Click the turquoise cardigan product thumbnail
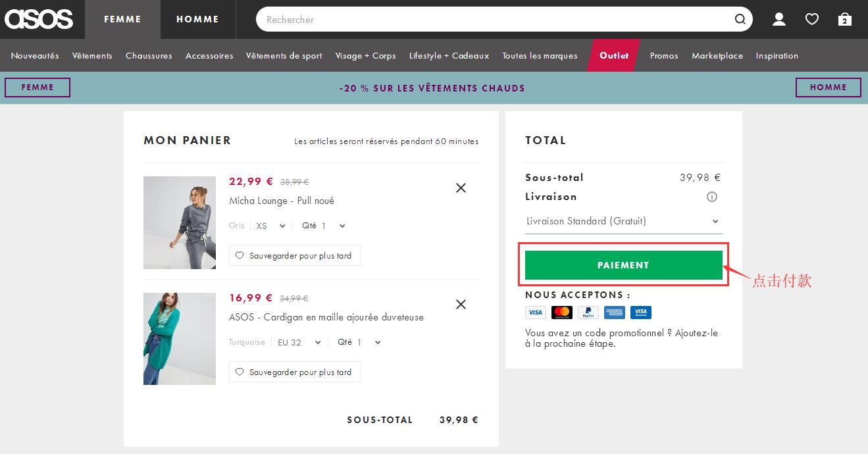 coord(180,339)
